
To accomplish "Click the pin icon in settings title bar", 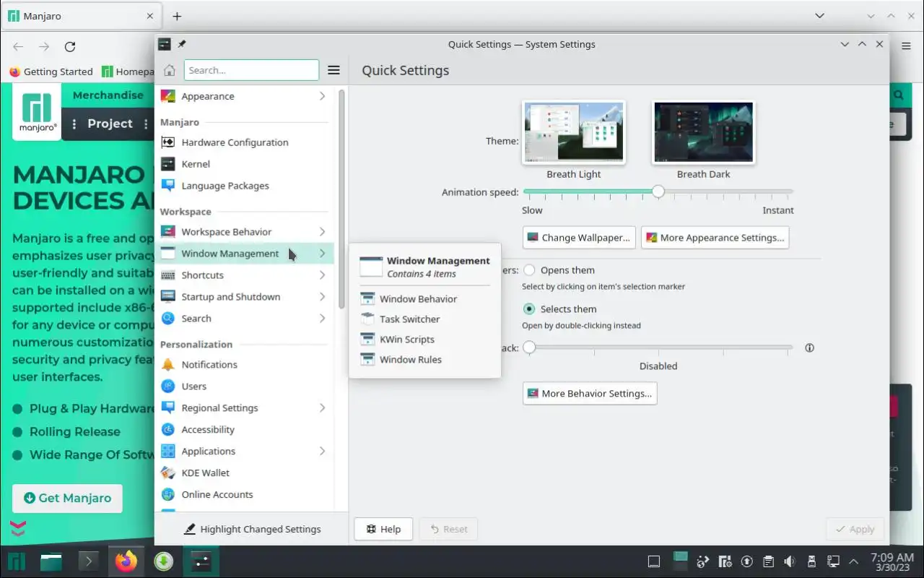I will click(182, 44).
